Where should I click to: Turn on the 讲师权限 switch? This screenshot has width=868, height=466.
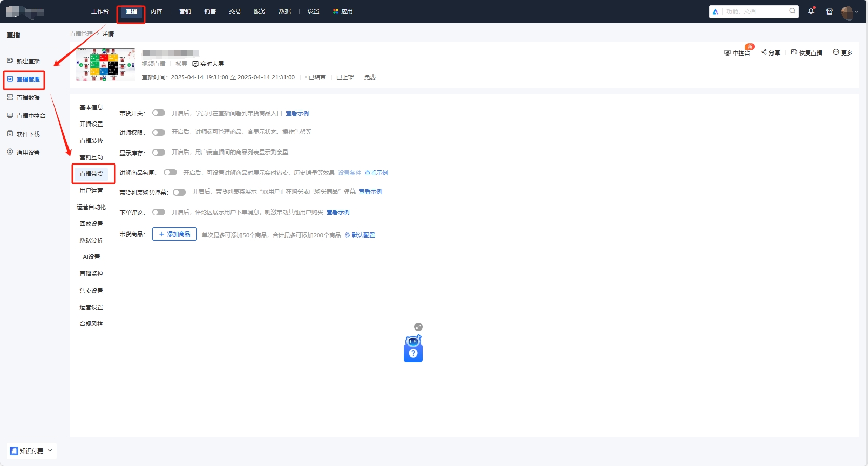click(158, 133)
